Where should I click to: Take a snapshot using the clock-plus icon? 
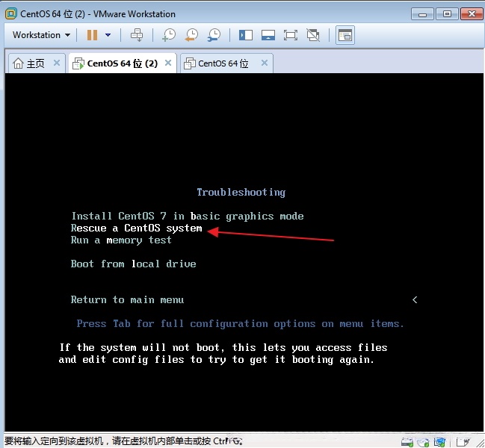click(x=169, y=35)
